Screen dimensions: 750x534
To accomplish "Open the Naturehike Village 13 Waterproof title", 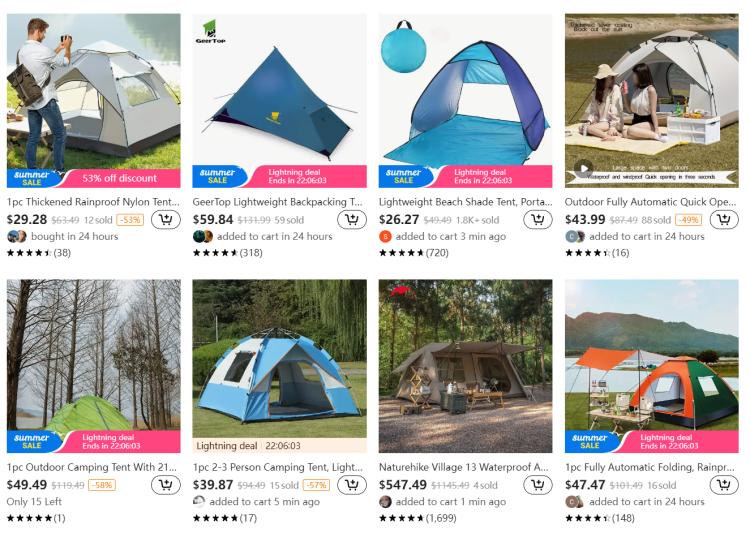I will pos(463,467).
